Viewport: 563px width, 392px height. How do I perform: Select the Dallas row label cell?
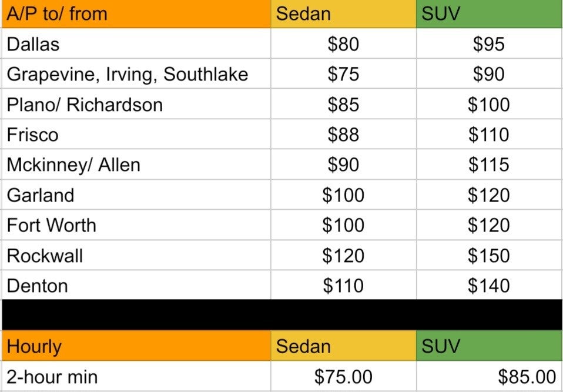135,44
